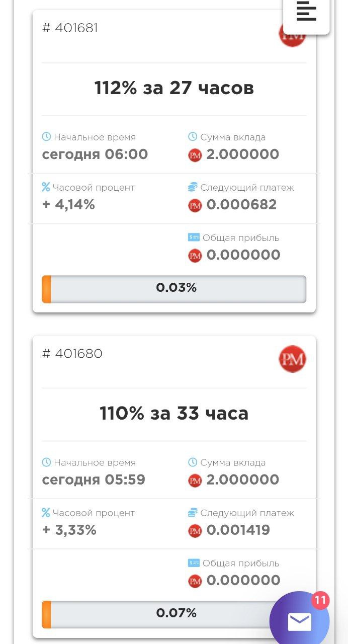Image resolution: width=348 pixels, height=644 pixels.
Task: Select the "112% за 27 часов" plan title
Action: pos(174,89)
